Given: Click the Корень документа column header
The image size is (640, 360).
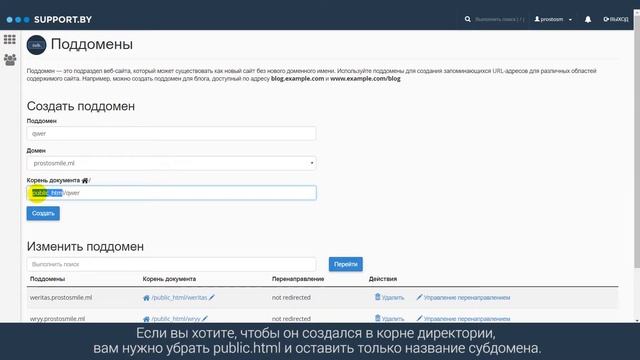Looking at the screenshot, I should [x=169, y=279].
